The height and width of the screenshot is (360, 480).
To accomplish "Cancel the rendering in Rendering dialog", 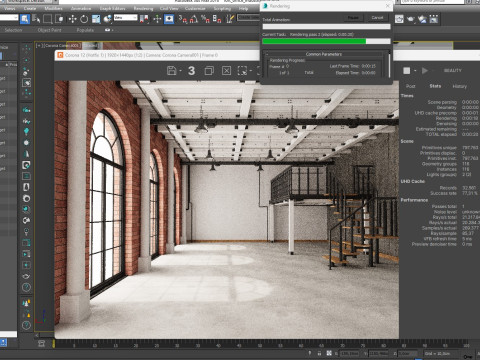I will 377,18.
